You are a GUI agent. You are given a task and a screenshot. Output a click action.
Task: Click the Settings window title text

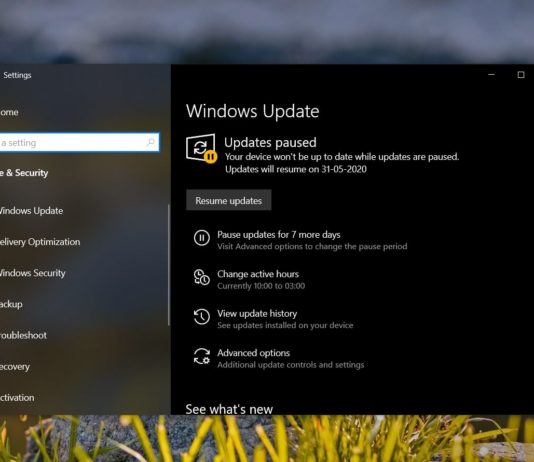17,75
